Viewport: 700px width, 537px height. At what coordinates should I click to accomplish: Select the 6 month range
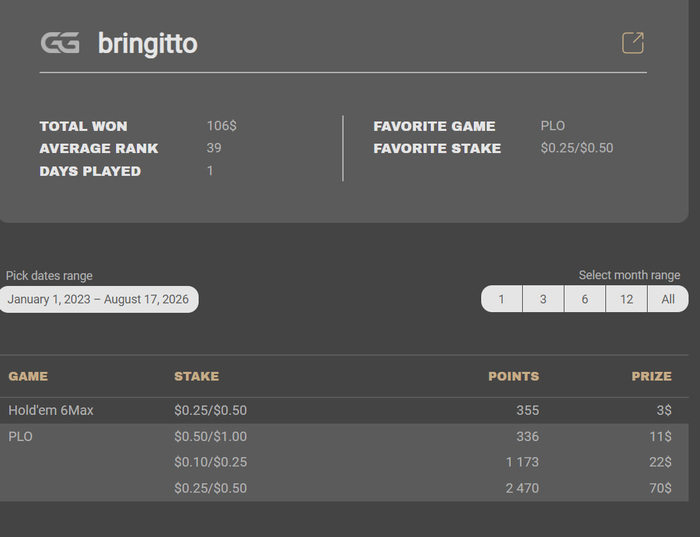pos(585,299)
